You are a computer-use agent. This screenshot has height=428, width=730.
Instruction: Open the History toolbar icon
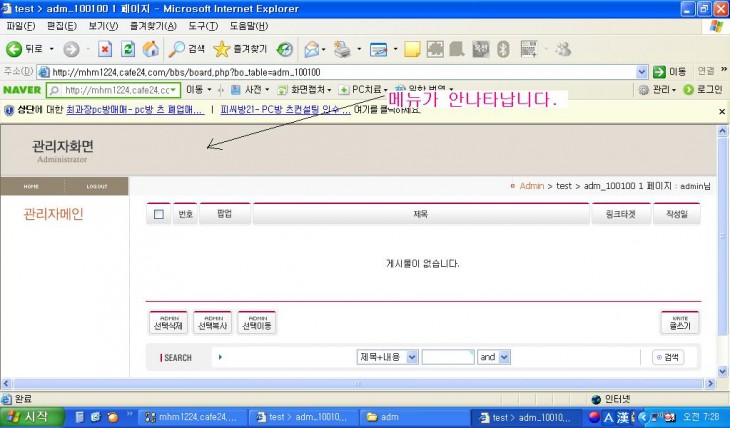point(286,48)
